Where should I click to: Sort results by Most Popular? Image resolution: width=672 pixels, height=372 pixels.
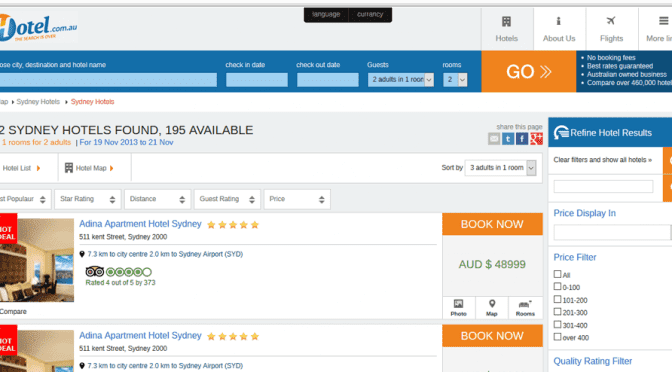coord(25,199)
